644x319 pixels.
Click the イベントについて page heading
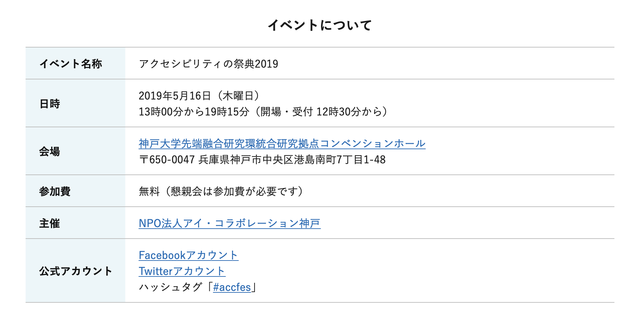[x=320, y=25]
